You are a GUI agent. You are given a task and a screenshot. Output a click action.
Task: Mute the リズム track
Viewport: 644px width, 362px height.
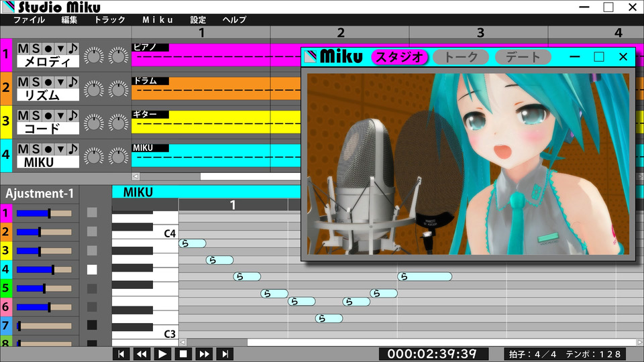point(23,82)
